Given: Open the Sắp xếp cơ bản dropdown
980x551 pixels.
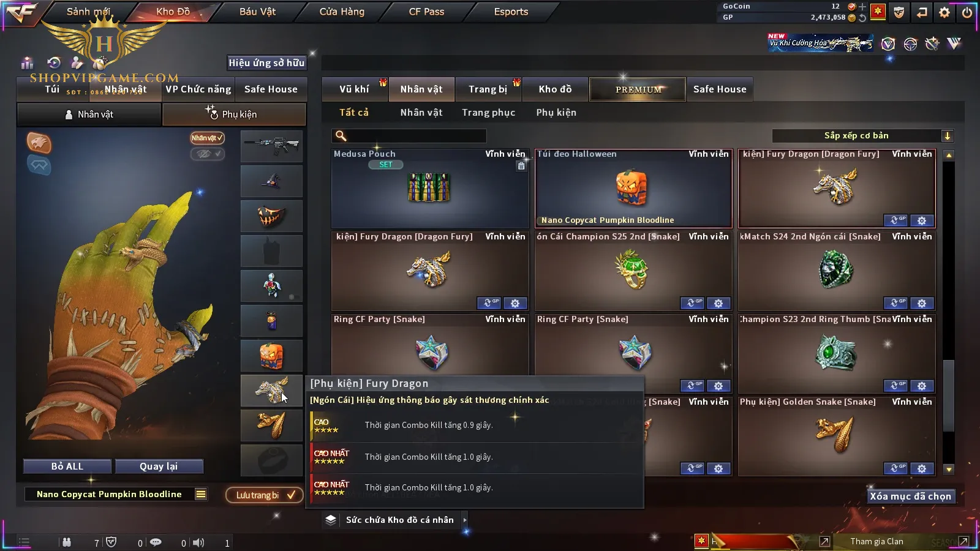Looking at the screenshot, I should click(862, 136).
